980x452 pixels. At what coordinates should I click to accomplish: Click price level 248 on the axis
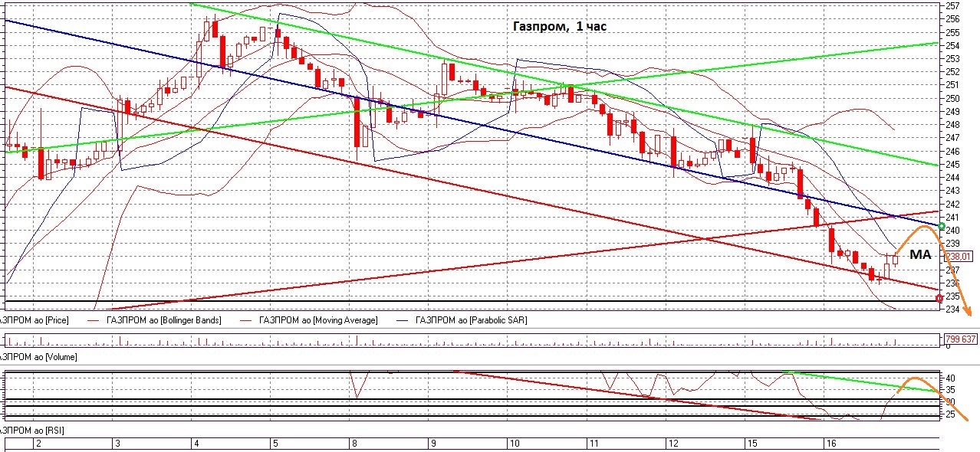pos(952,124)
